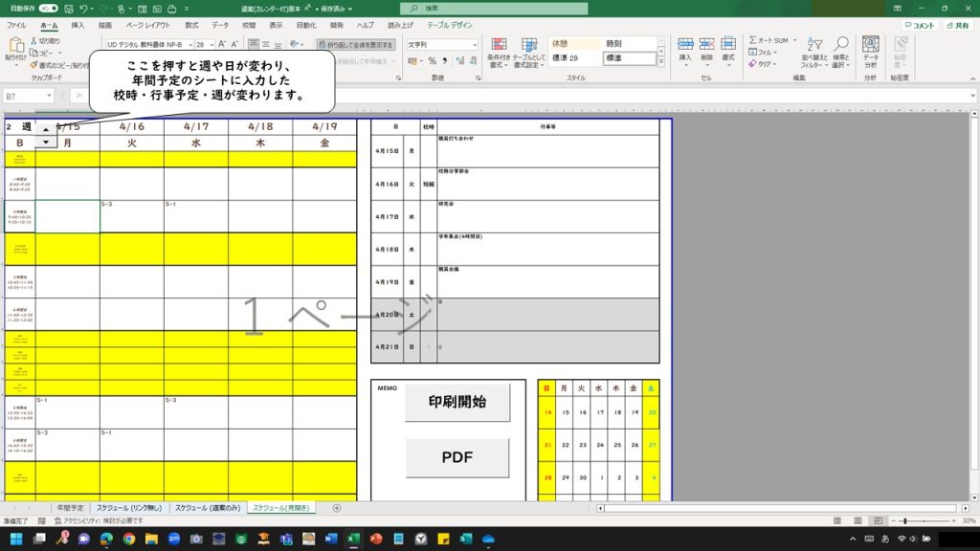This screenshot has height=551, width=980.
Task: Switch to the 年間予定 sheet tab
Action: click(71, 508)
